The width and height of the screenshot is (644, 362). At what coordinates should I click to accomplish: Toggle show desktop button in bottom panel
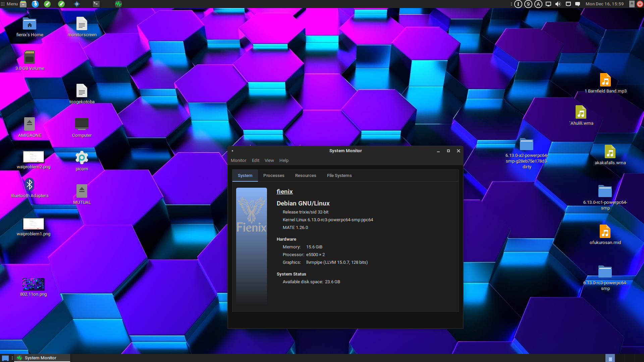[x=5, y=358]
